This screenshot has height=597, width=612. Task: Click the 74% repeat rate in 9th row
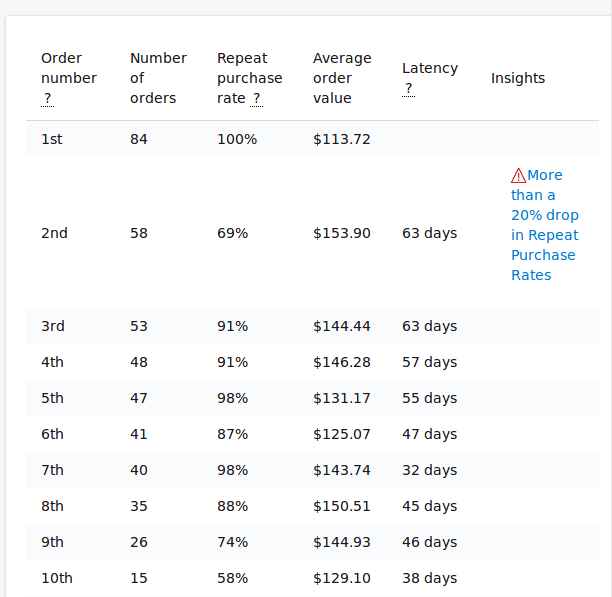233,542
